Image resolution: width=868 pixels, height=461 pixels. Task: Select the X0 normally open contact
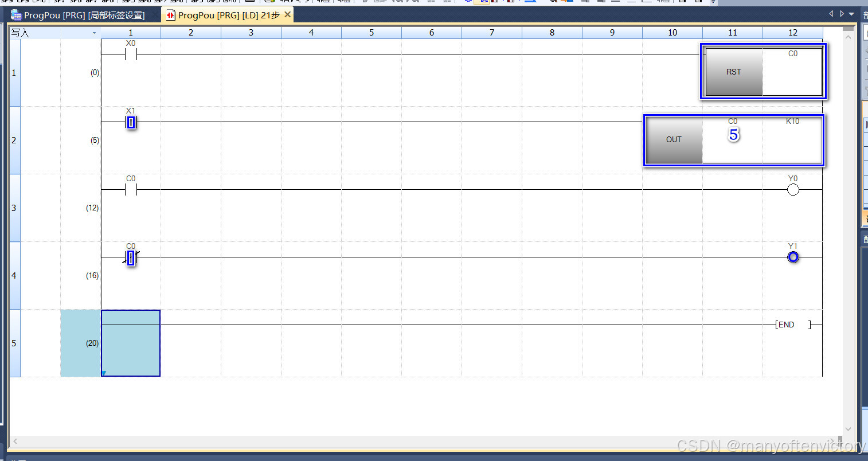tap(131, 54)
